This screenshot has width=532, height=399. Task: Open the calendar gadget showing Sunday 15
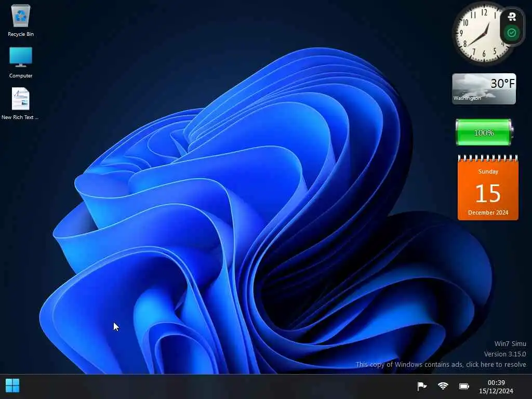(x=488, y=188)
